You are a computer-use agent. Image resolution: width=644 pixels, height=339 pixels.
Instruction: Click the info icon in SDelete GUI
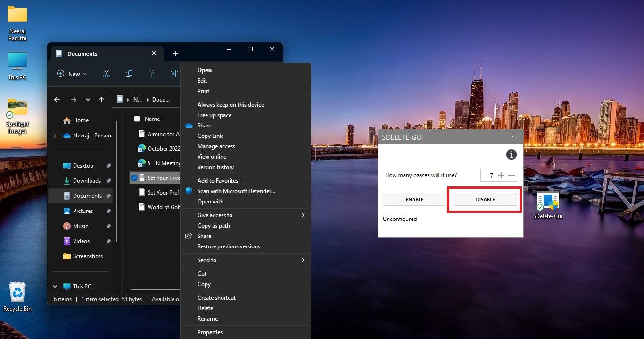pyautogui.click(x=511, y=154)
